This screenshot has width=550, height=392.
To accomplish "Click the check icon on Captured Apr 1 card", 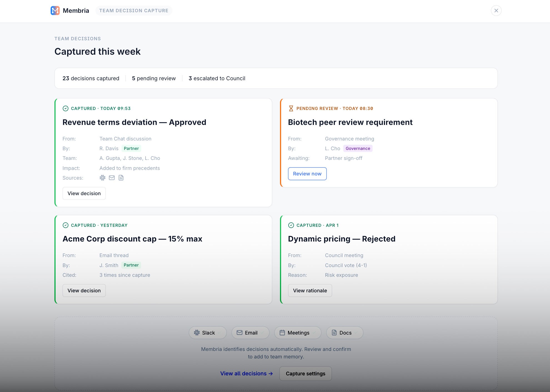I will (x=291, y=225).
